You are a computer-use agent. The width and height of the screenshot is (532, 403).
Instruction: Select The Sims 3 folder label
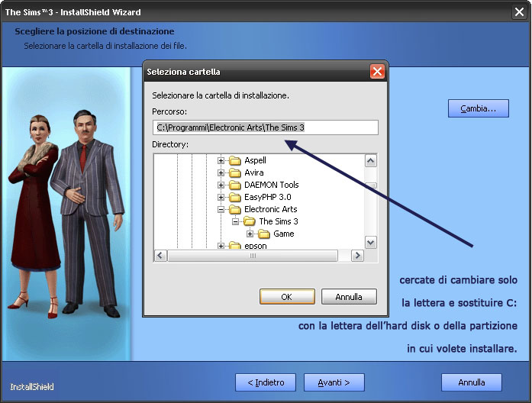pyautogui.click(x=279, y=221)
